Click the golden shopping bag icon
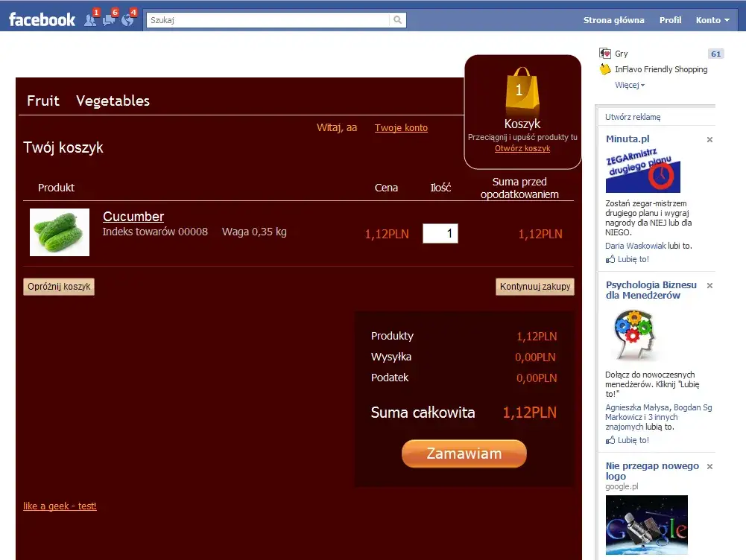This screenshot has width=746, height=560. coord(522,92)
